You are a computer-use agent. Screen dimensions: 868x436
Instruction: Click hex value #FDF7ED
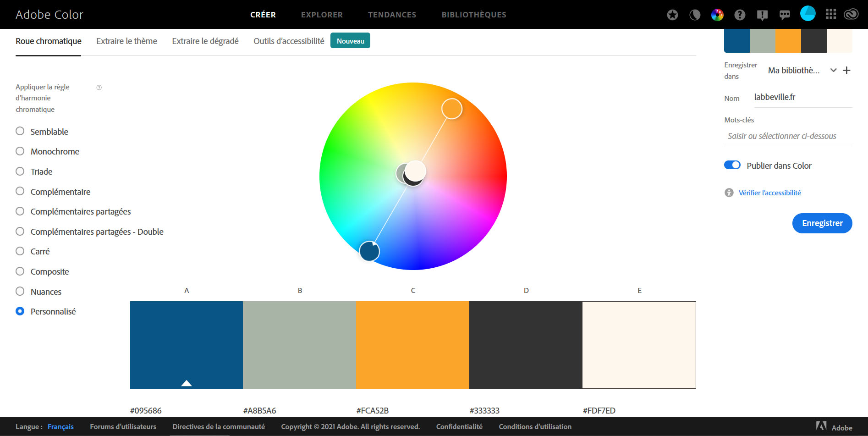(599, 410)
